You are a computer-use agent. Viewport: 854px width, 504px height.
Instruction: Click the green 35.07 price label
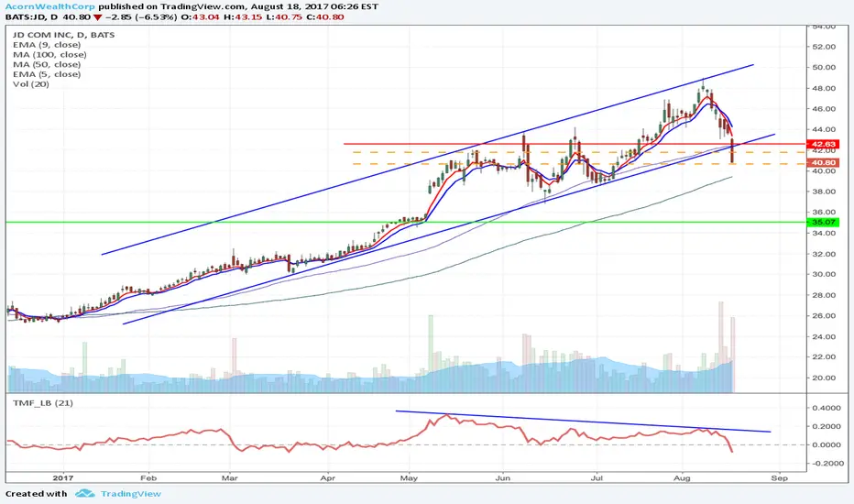tap(824, 223)
